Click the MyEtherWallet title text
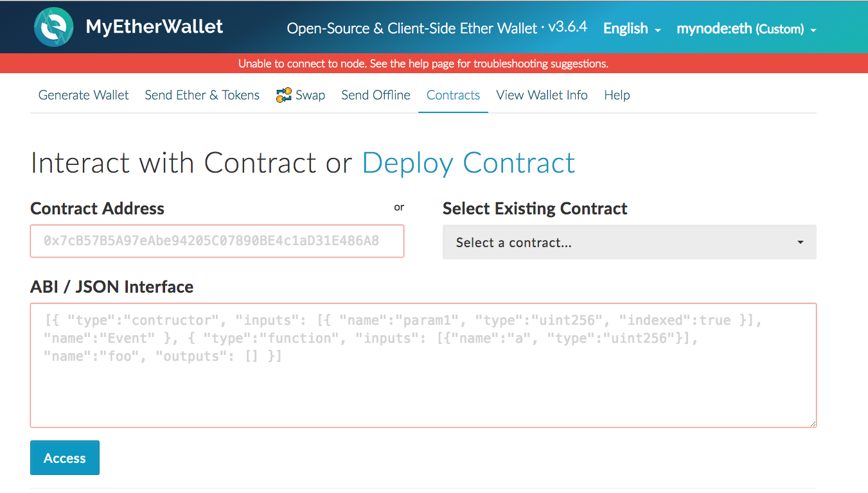 tap(155, 27)
